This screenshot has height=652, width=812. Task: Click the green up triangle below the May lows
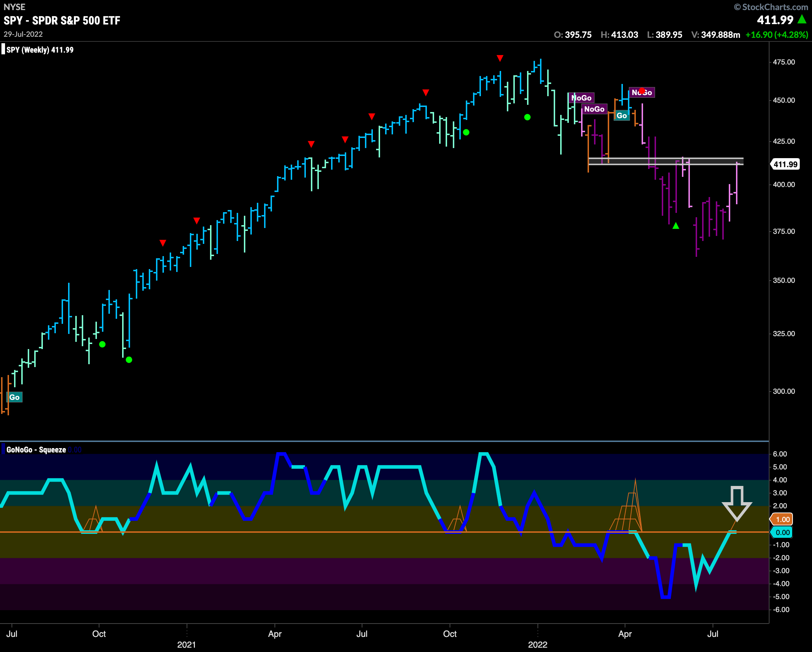point(676,225)
